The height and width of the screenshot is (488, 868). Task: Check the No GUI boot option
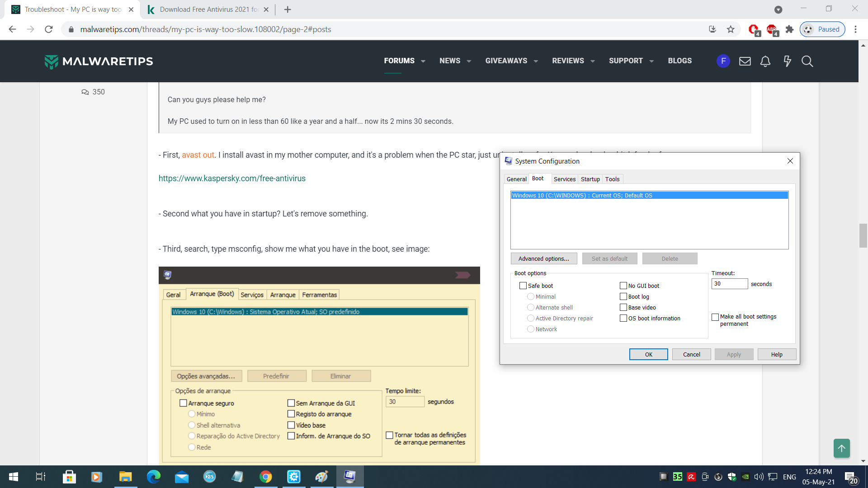click(x=623, y=286)
